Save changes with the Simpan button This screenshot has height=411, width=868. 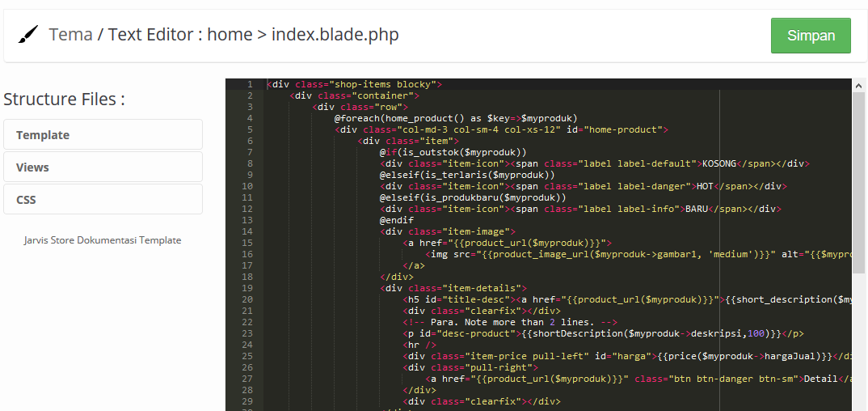click(811, 36)
